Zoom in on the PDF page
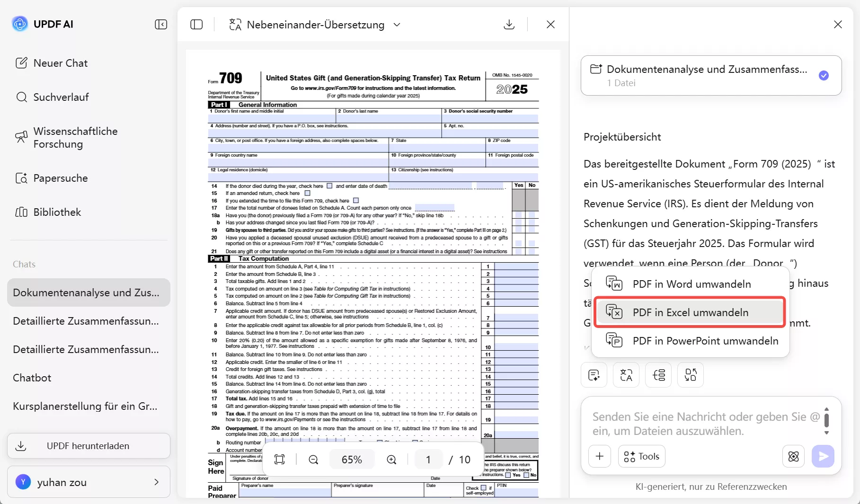Screen dimensions: 860x504 [391, 459]
